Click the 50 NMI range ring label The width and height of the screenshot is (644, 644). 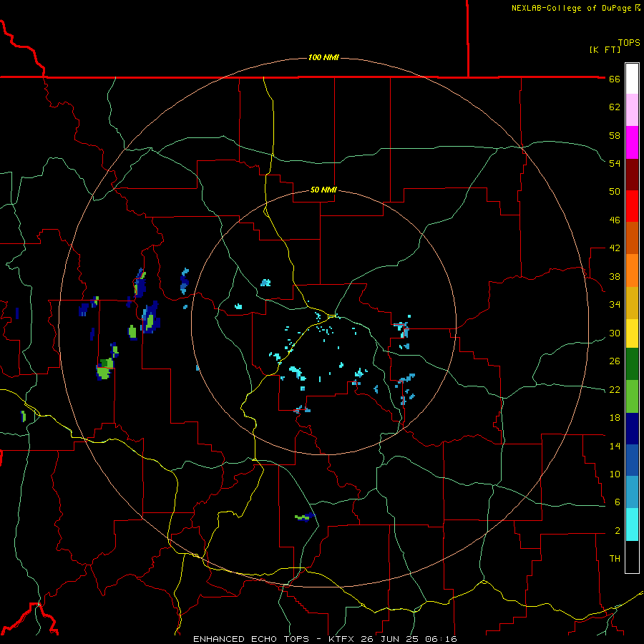(x=323, y=190)
